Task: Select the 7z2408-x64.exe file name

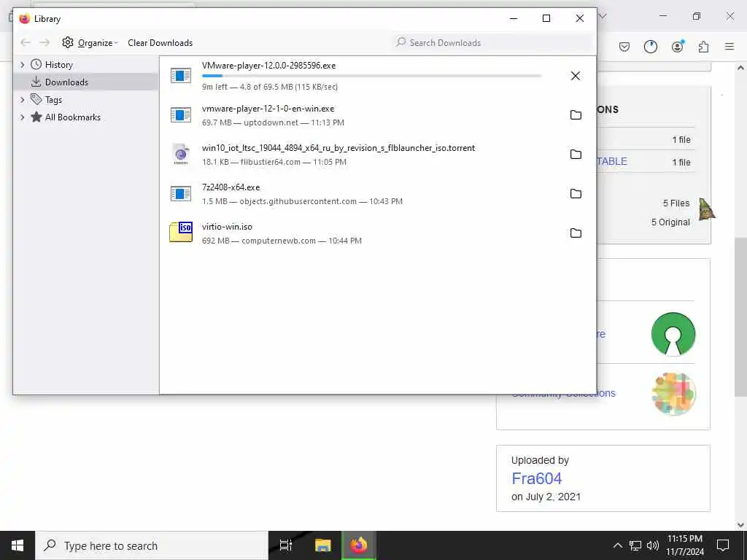Action: click(x=231, y=187)
